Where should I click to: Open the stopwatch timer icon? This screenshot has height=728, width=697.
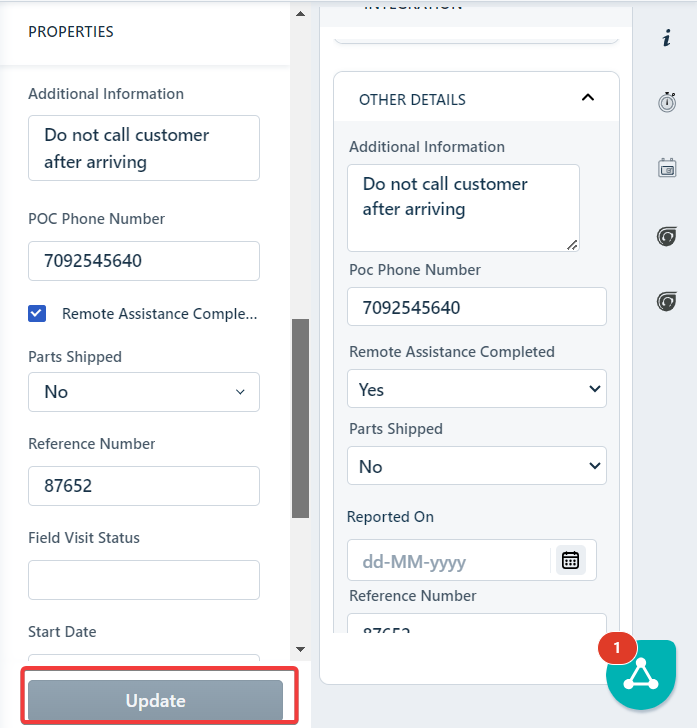[667, 102]
